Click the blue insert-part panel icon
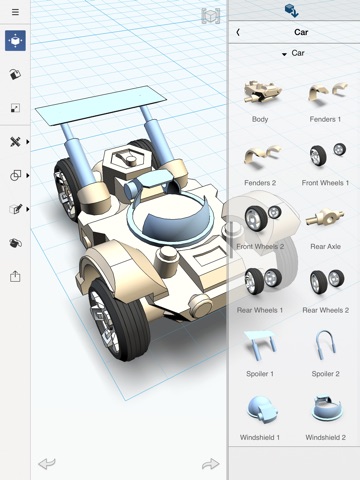The height and width of the screenshot is (480, 360). tap(291, 11)
